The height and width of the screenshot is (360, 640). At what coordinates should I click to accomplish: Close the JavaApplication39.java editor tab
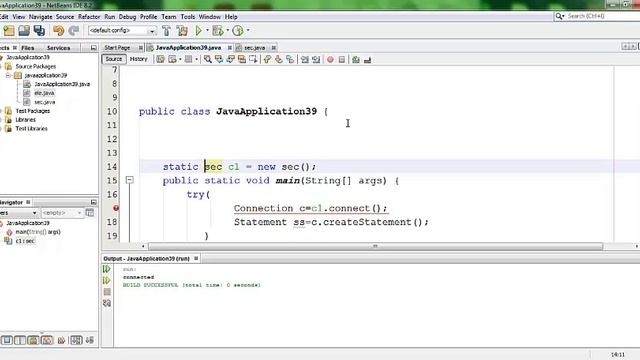point(230,48)
